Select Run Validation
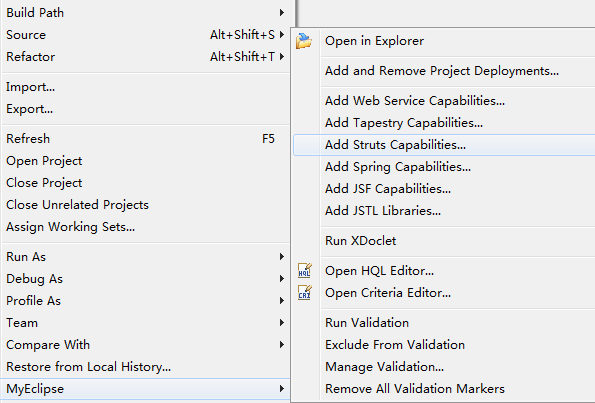595x403 pixels. pyautogui.click(x=444, y=323)
